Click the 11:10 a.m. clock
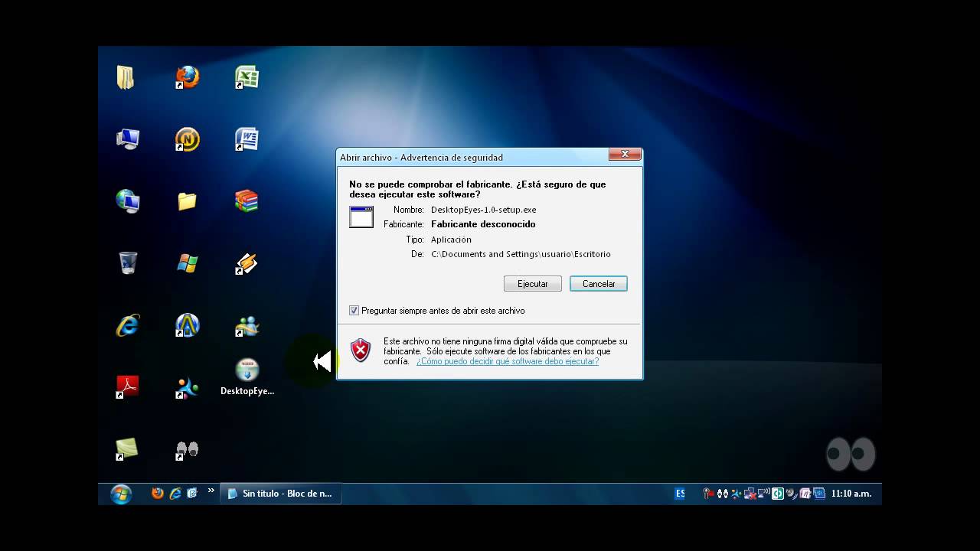 coord(851,494)
